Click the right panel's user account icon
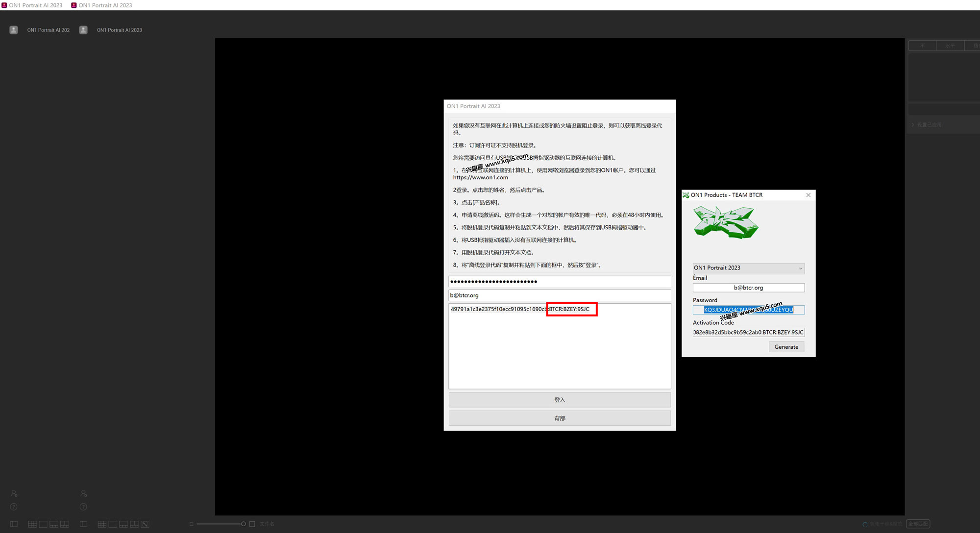The image size is (980, 533). [83, 493]
